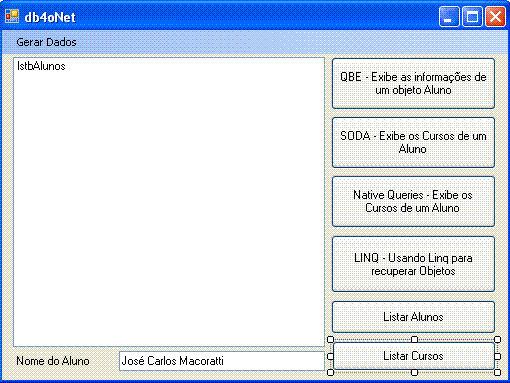This screenshot has height=383, width=510.
Task: Click the LINQ recuperar Objetos button
Action: (413, 264)
